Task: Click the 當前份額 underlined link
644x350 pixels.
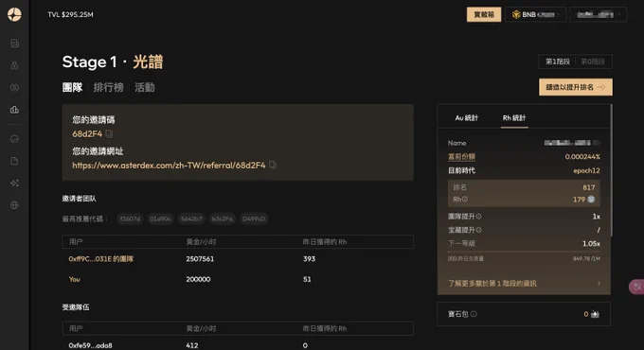Action: (x=461, y=157)
